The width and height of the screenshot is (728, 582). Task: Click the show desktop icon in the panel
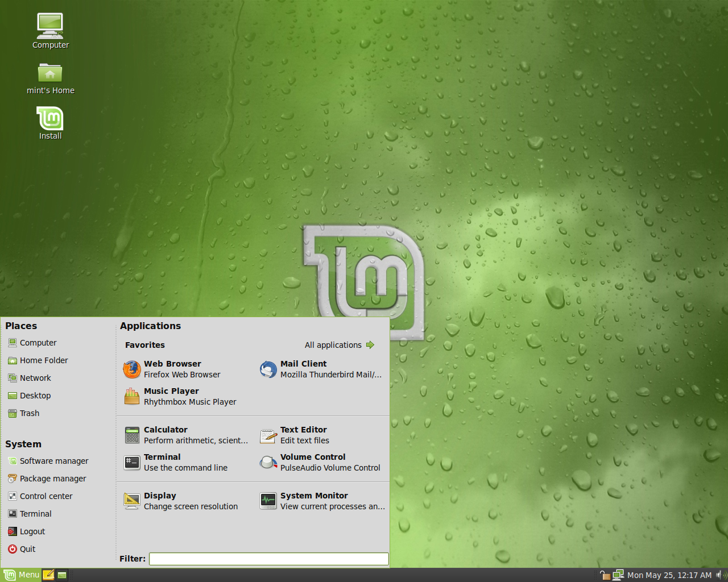click(x=62, y=575)
